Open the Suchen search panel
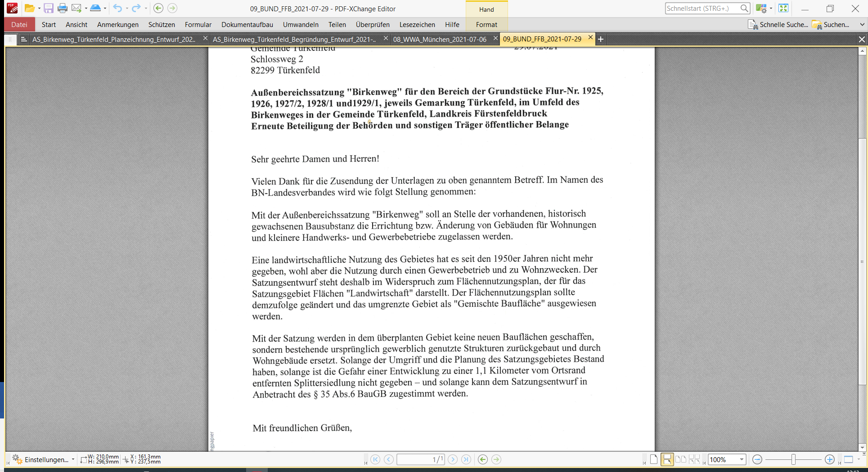Image resolution: width=868 pixels, height=472 pixels. [831, 24]
